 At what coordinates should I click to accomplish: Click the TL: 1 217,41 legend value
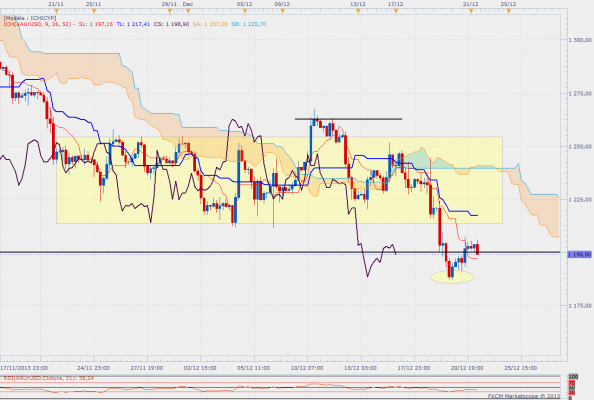[133, 24]
